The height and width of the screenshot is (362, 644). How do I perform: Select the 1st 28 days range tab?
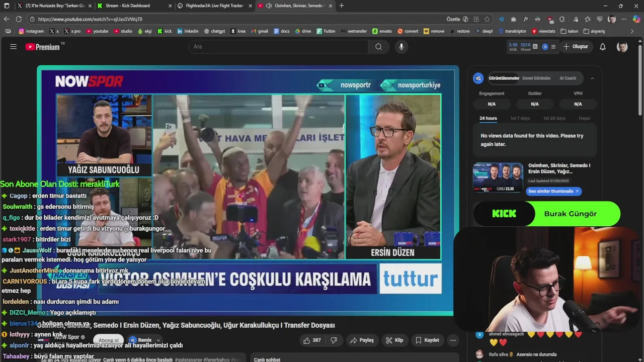point(554,119)
